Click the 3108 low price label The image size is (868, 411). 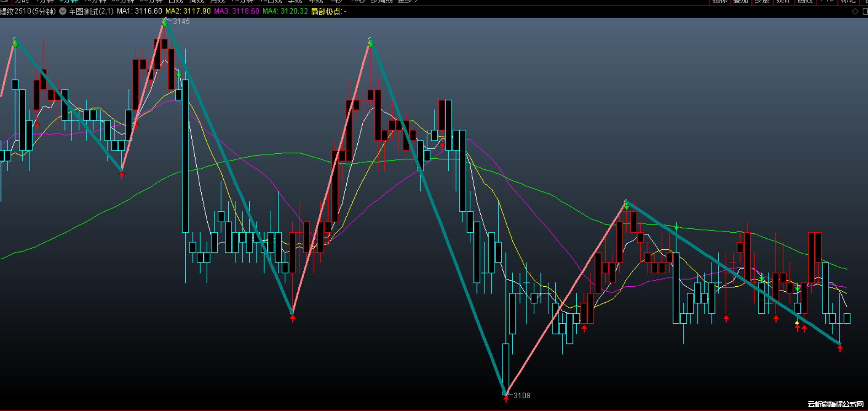point(522,395)
